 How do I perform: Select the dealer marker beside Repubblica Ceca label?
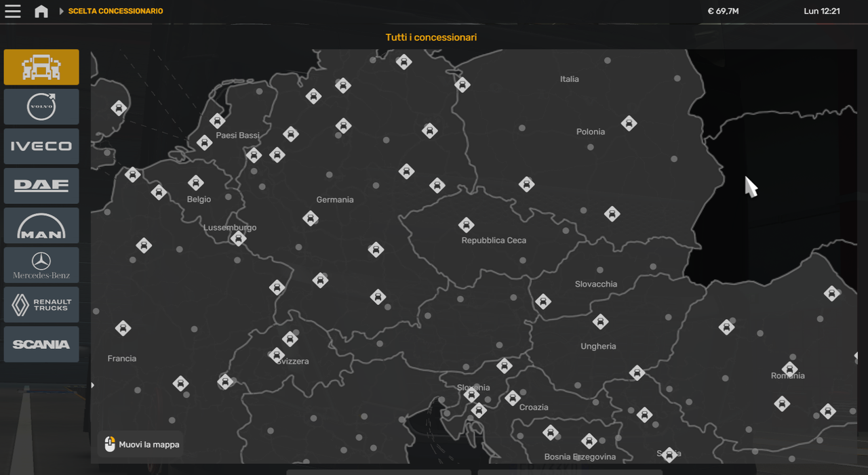(x=466, y=225)
